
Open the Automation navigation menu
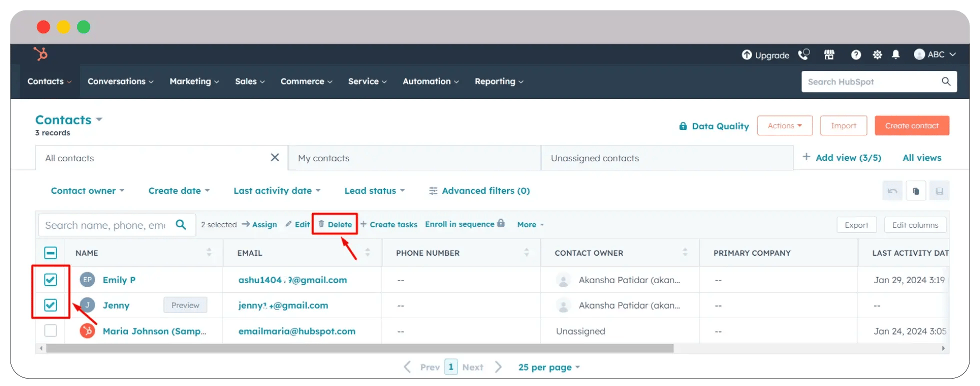coord(430,81)
